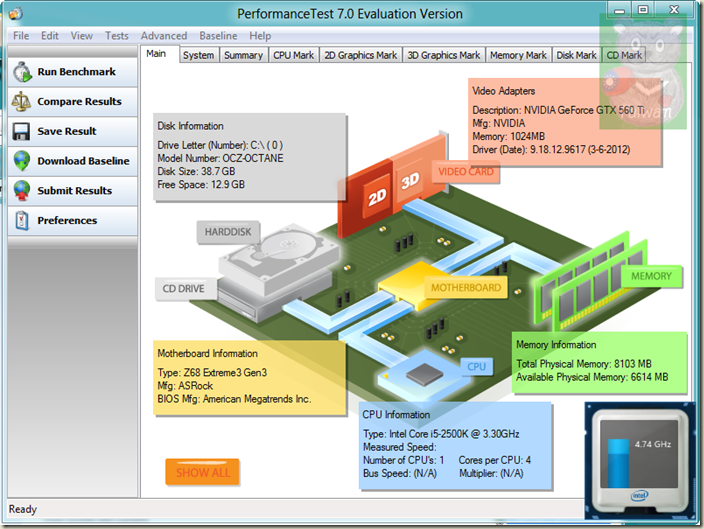The width and height of the screenshot is (704, 529).
Task: Minimize the PerformanceTest window
Action: coord(620,10)
